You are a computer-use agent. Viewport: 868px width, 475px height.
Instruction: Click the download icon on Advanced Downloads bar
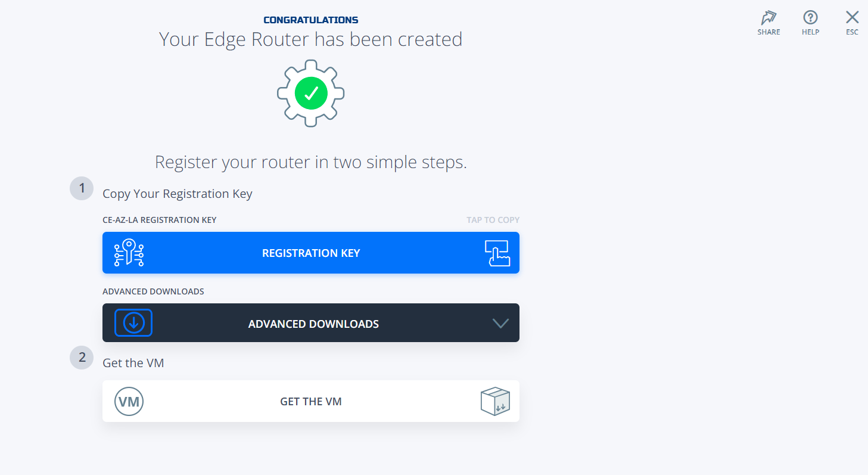[x=133, y=322]
